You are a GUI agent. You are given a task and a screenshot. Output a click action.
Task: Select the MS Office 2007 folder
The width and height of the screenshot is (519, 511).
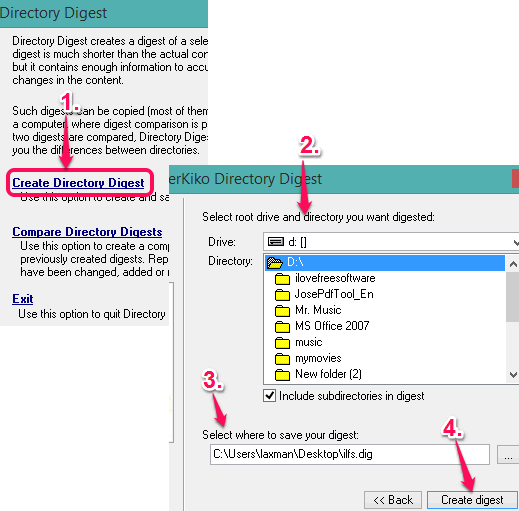point(332,326)
